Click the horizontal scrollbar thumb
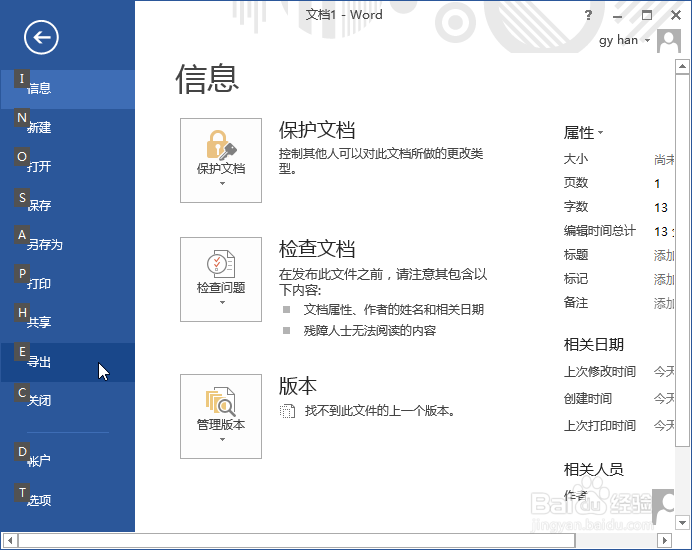692x550 pixels. [x=296, y=540]
